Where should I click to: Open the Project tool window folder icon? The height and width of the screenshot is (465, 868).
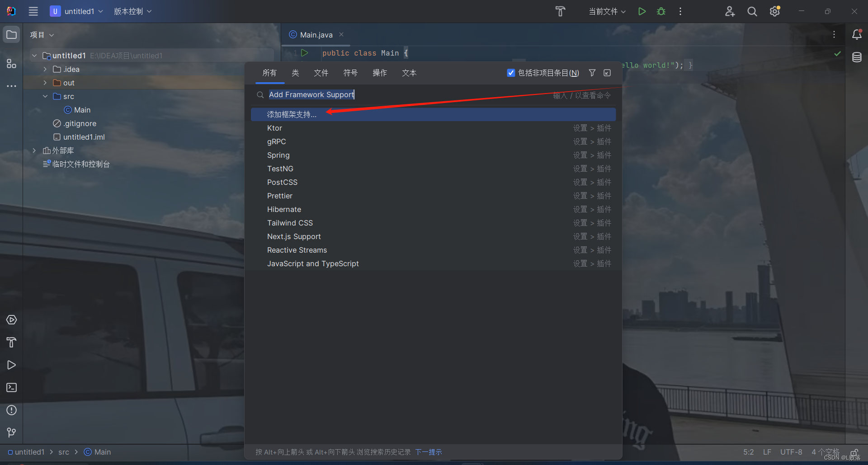click(11, 35)
